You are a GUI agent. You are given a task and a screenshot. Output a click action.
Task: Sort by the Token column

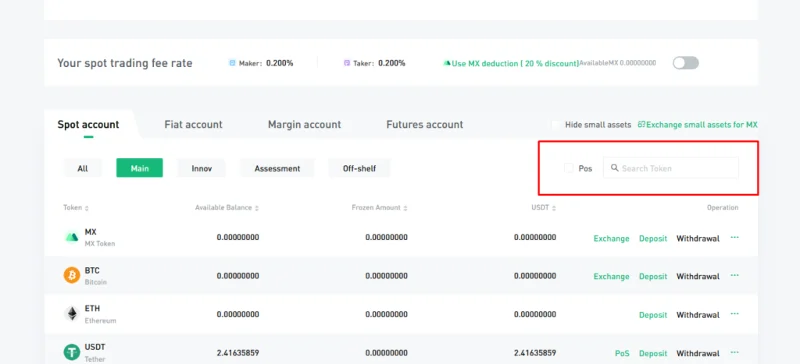76,208
